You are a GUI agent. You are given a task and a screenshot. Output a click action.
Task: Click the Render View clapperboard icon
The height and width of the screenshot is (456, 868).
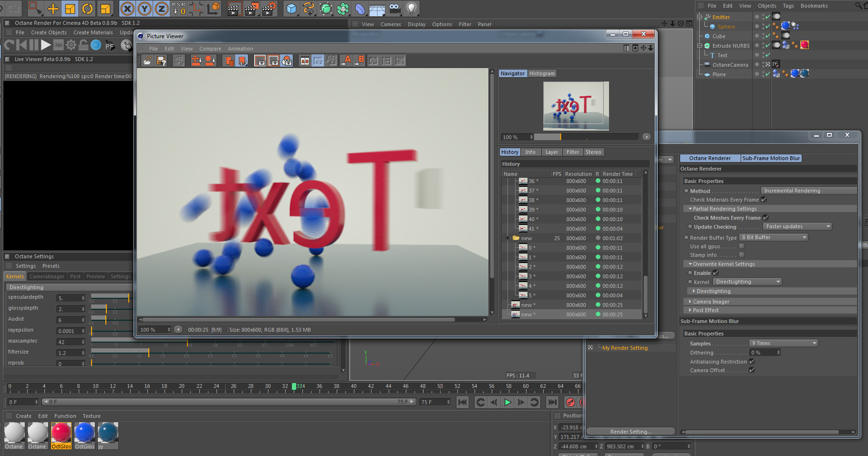coord(234,8)
